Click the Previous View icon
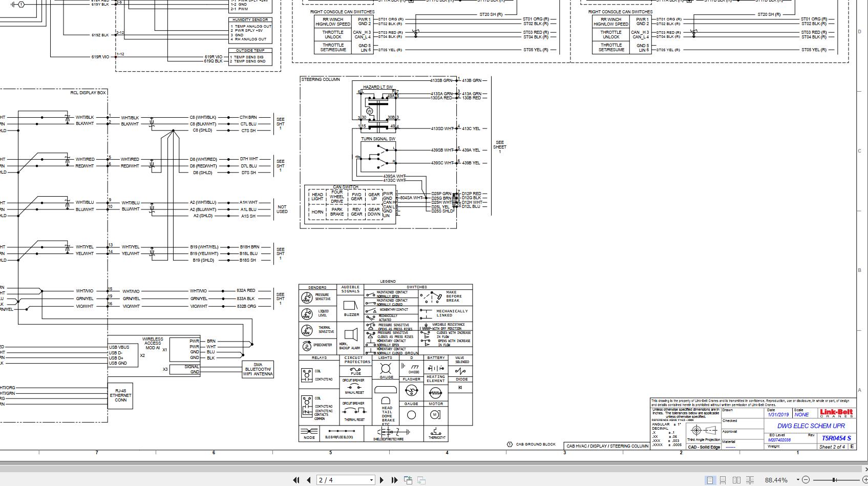The height and width of the screenshot is (486, 868). pyautogui.click(x=409, y=480)
